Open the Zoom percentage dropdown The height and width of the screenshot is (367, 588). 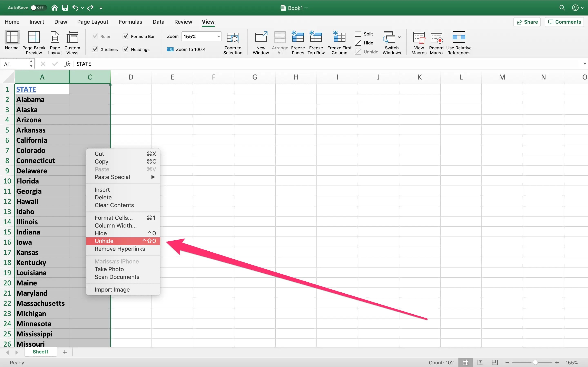217,36
